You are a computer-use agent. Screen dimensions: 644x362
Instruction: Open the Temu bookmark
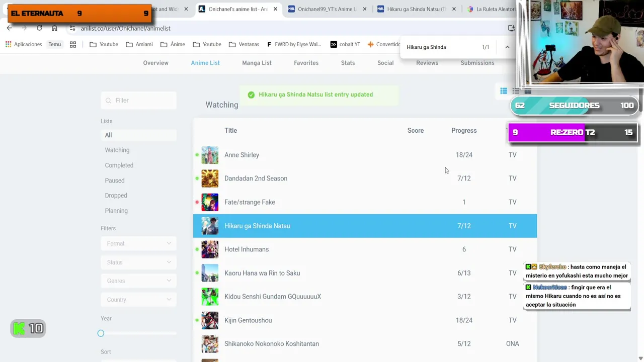54,44
